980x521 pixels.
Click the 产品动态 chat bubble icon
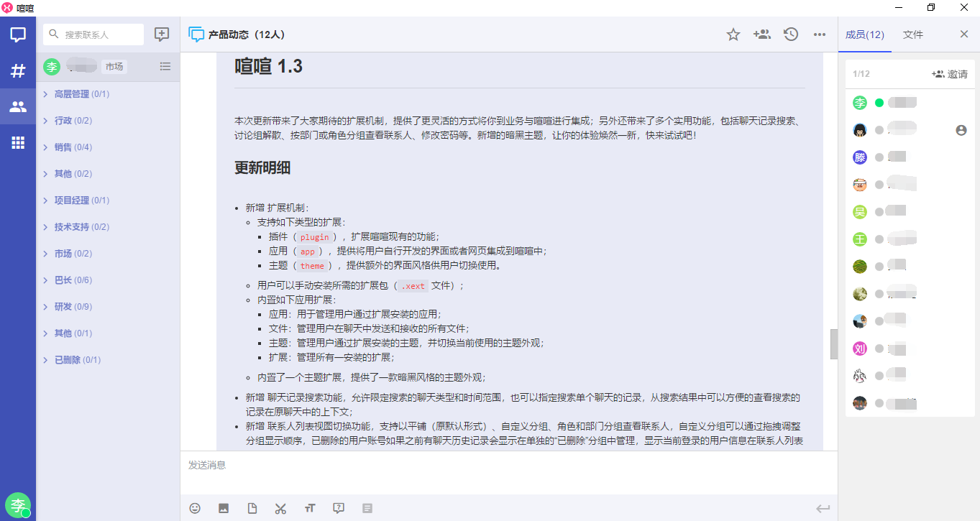[x=196, y=34]
